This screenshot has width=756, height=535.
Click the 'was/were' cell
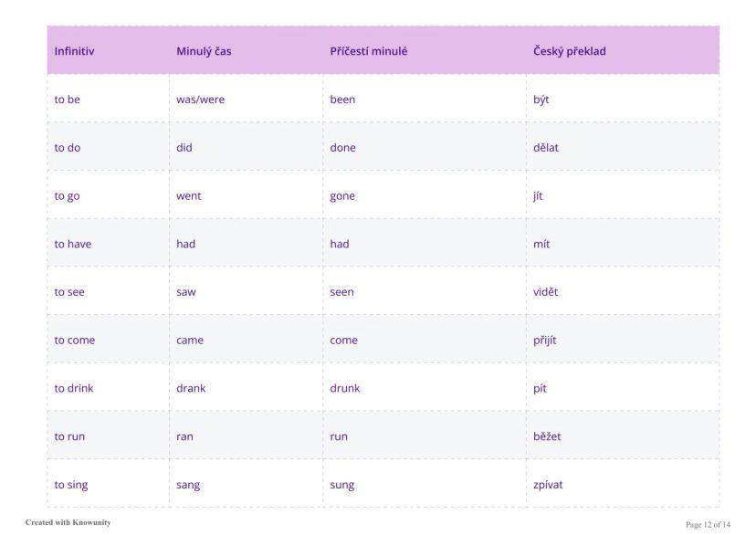200,100
